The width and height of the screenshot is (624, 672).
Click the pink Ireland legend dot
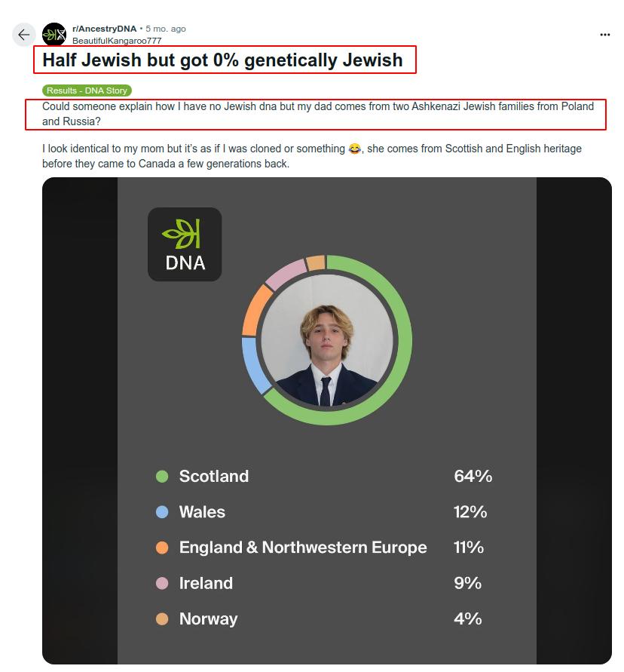162,583
